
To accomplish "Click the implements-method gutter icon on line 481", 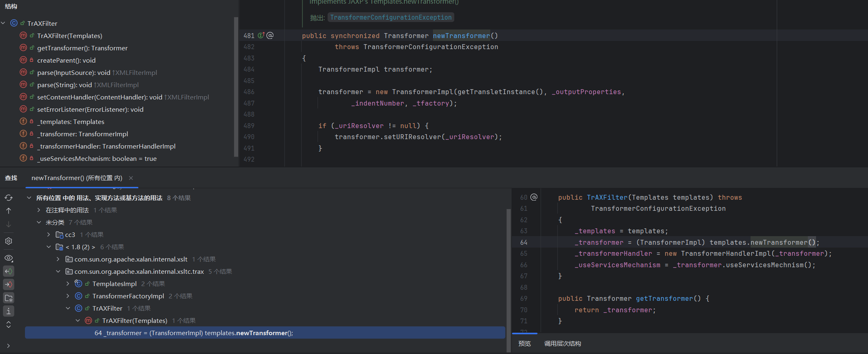I will [261, 36].
